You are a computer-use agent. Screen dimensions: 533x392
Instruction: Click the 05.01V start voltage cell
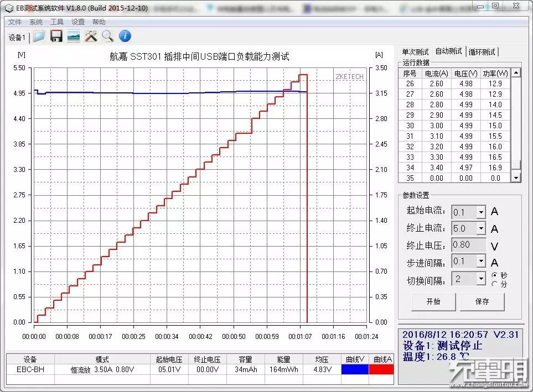169,369
